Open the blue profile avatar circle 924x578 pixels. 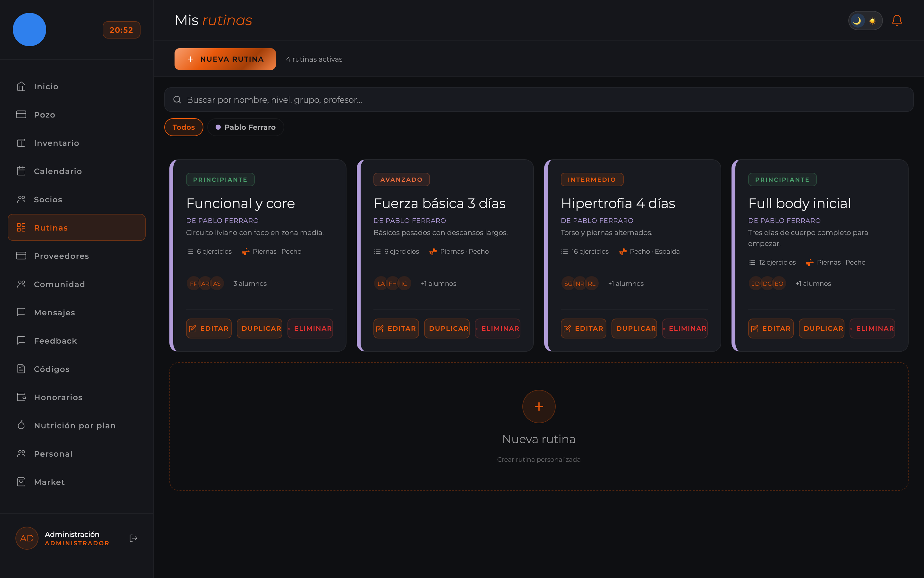[30, 30]
